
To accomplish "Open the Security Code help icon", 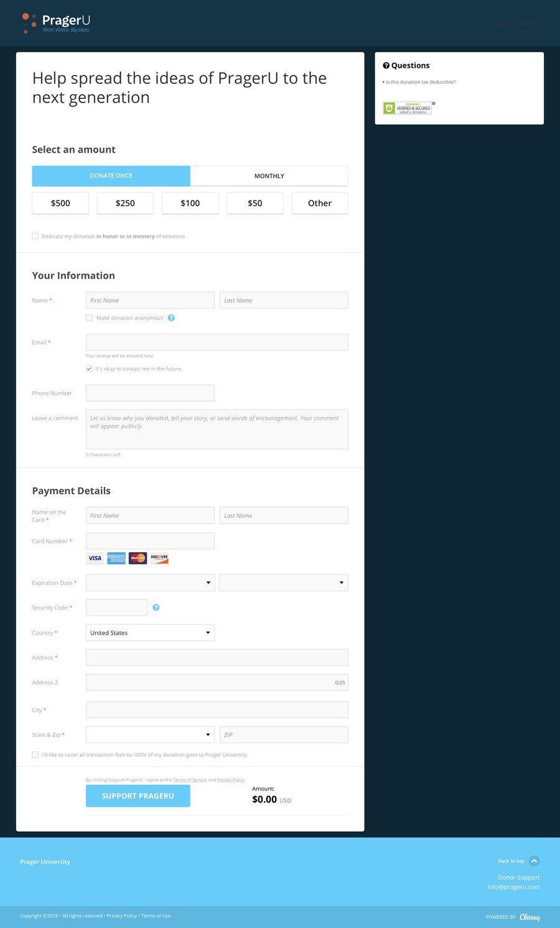I will [x=156, y=607].
